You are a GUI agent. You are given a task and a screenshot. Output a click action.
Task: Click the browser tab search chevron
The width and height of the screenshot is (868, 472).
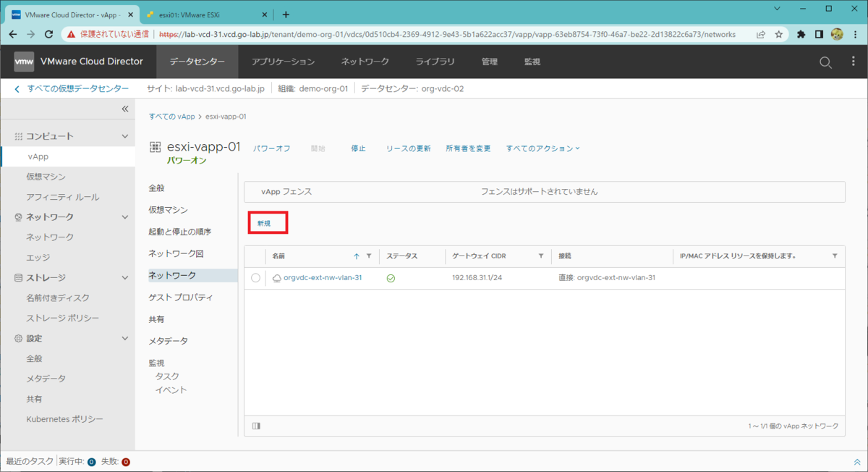click(x=777, y=9)
